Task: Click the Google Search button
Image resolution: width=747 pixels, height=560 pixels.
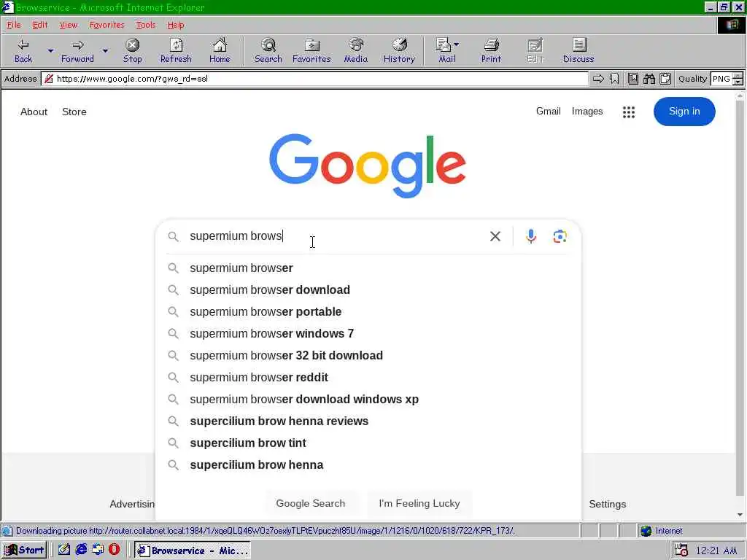Action: click(x=311, y=503)
